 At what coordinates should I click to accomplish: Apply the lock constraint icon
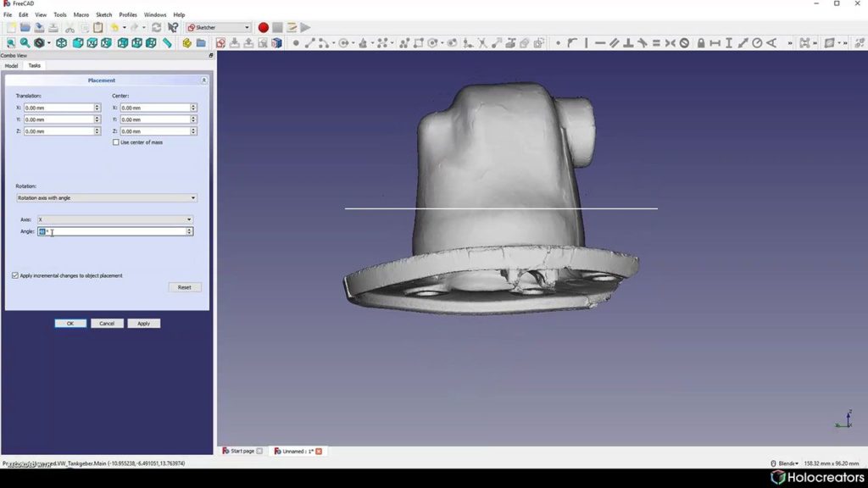pyautogui.click(x=701, y=43)
